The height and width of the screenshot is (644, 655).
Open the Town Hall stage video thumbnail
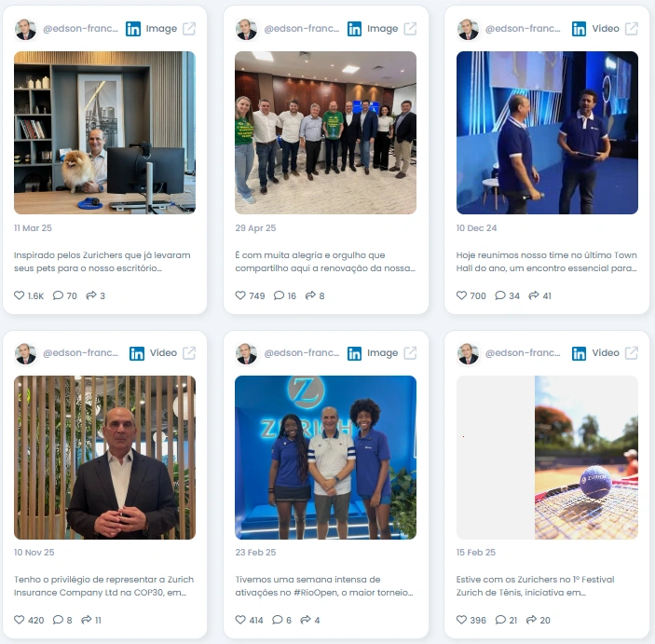click(547, 133)
